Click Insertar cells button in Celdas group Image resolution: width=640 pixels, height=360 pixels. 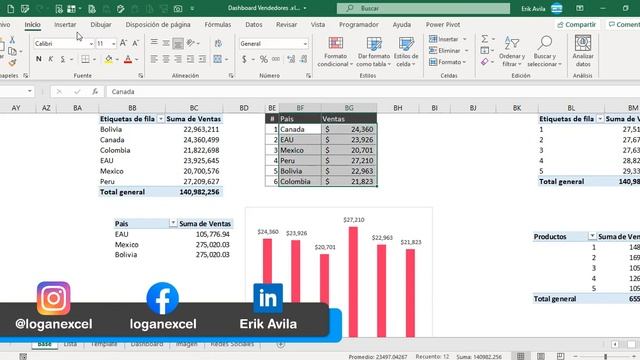(444, 39)
